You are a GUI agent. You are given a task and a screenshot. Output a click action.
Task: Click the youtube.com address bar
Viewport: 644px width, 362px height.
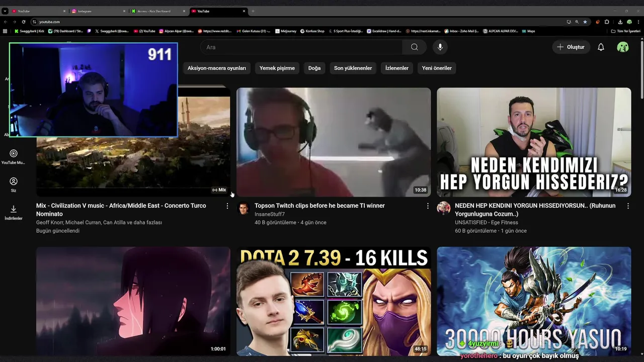coord(297,22)
